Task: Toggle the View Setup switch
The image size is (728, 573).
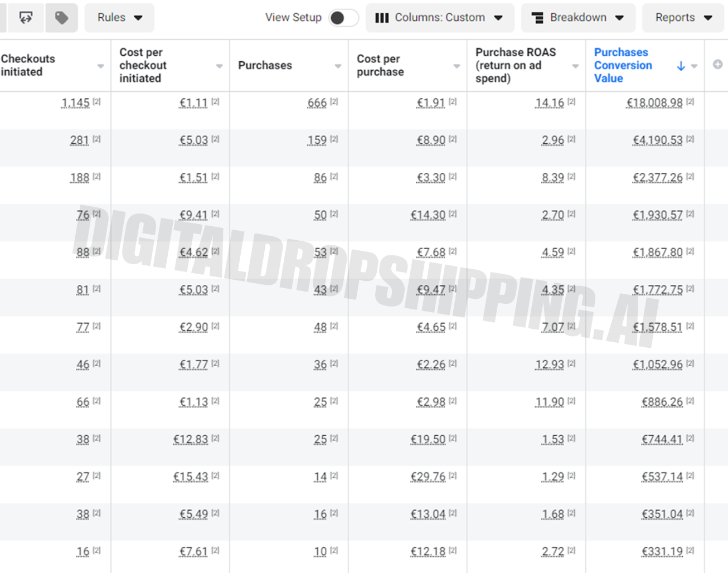Action: 343,18
